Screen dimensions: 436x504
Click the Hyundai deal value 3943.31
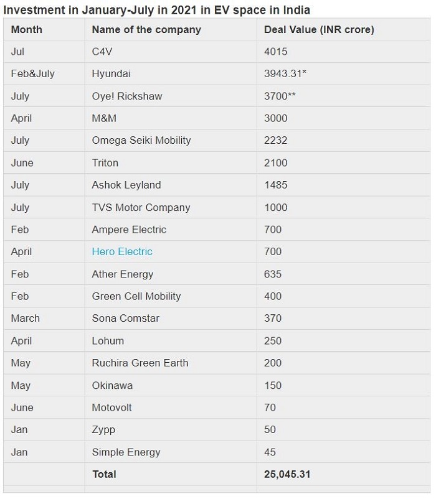(x=285, y=73)
